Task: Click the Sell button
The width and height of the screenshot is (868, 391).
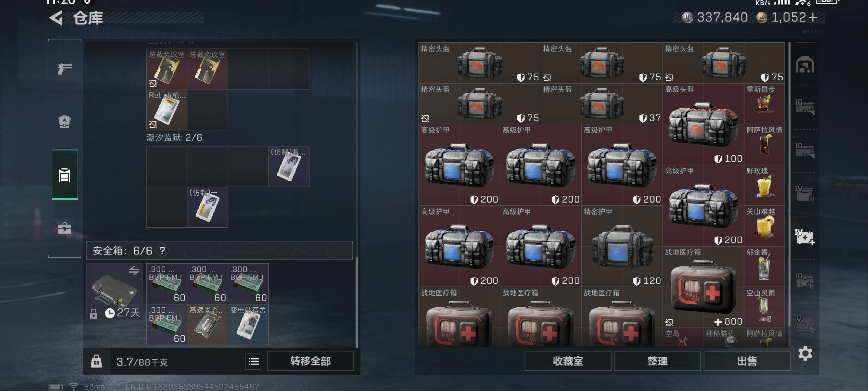Action: pyautogui.click(x=747, y=361)
